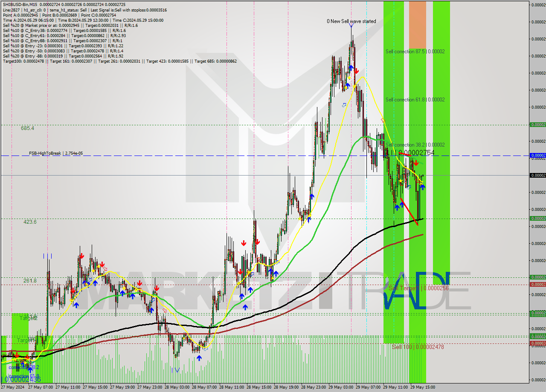This screenshot has width=546, height=392.
Task: Select the 'Target1' label on the left
Action: tap(26, 340)
